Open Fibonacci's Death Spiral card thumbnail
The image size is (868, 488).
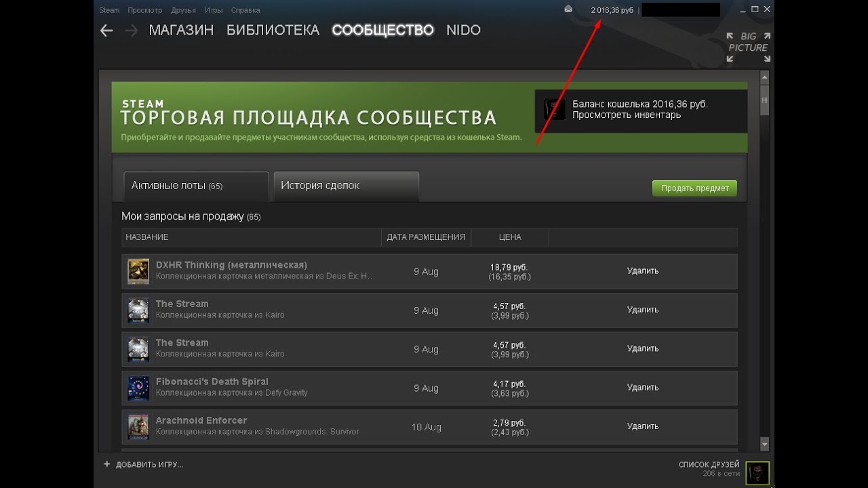(x=138, y=388)
